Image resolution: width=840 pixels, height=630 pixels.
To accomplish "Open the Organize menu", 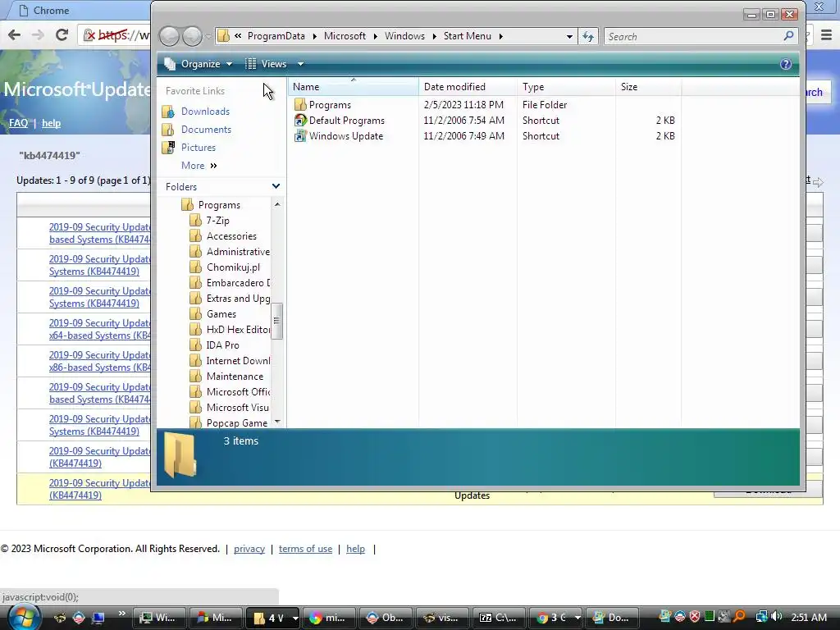I will point(199,64).
